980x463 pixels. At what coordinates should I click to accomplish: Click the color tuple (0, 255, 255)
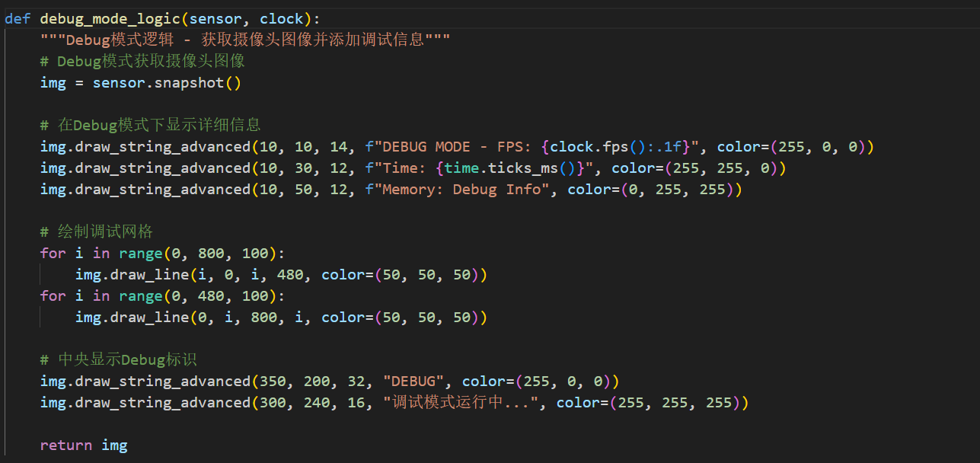tap(681, 189)
